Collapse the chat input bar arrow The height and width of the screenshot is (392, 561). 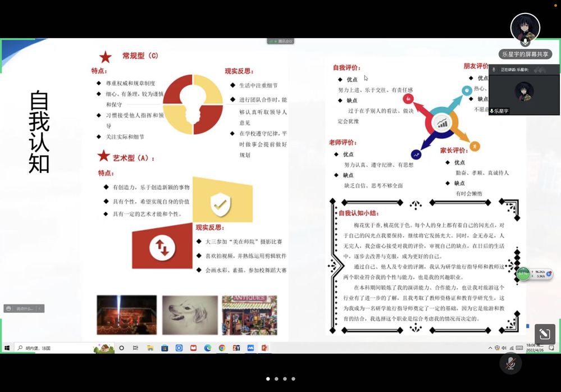point(40,308)
